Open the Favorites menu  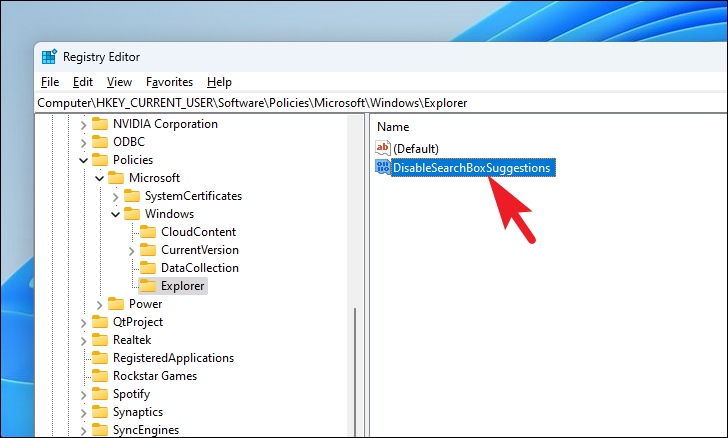pyautogui.click(x=169, y=82)
